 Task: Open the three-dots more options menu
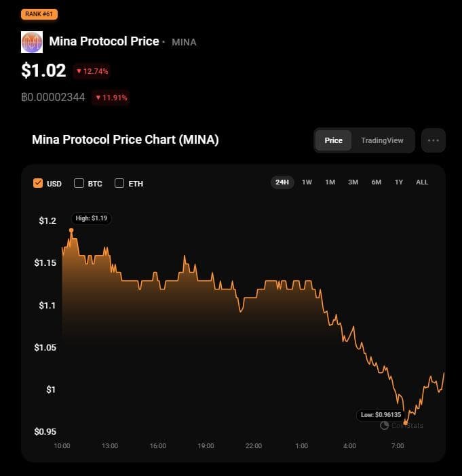[x=434, y=140]
